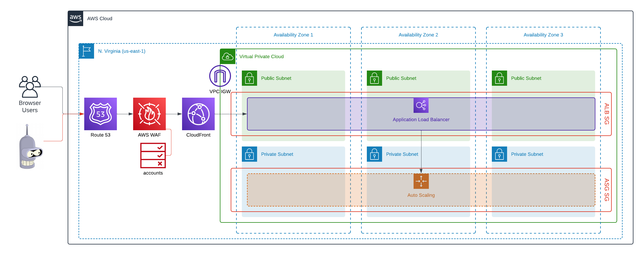Click the Route 53 text label
The width and height of the screenshot is (644, 255).
click(101, 135)
